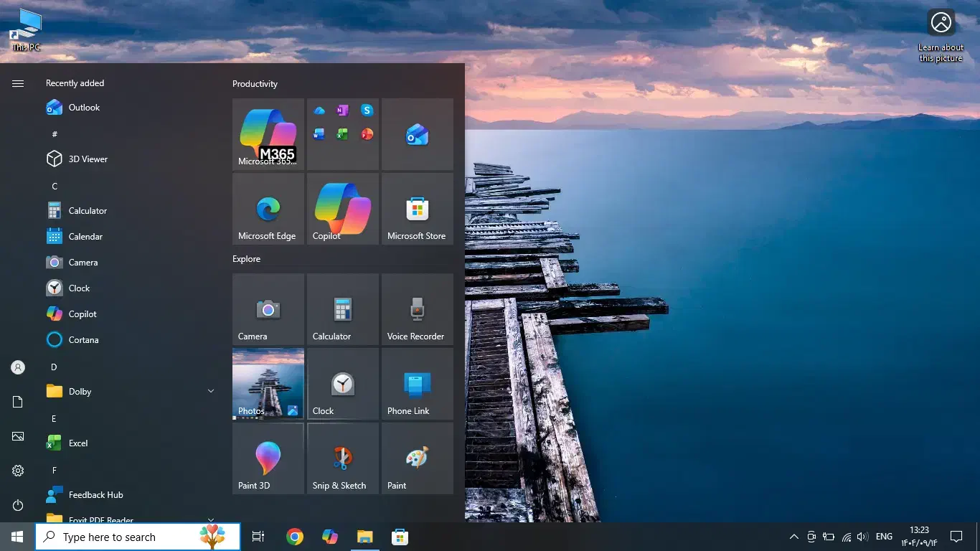This screenshot has height=551, width=980.
Task: Open the Voice Recorder tile
Action: pos(417,309)
